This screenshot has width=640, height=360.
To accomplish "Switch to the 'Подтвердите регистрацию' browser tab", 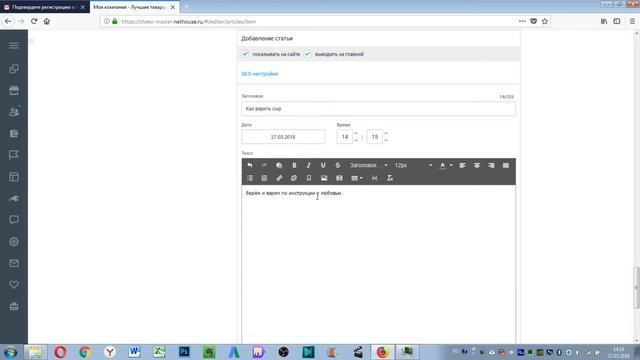I will [43, 7].
